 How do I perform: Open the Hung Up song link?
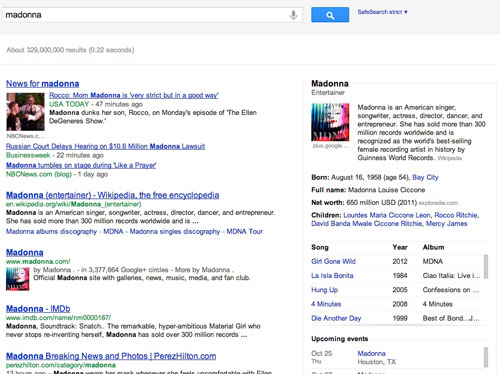pyautogui.click(x=325, y=290)
